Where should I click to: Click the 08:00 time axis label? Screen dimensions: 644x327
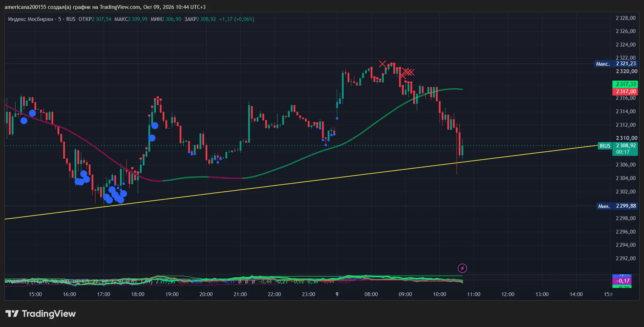pyautogui.click(x=371, y=294)
